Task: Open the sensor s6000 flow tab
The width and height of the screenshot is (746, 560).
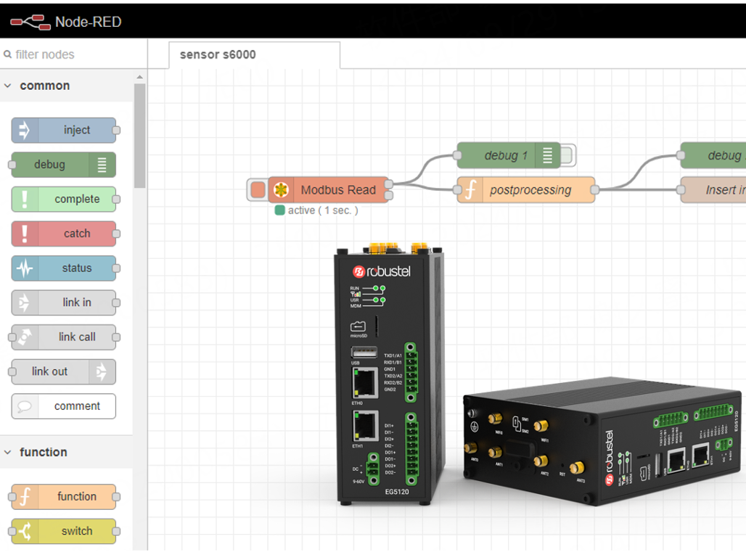Action: [218, 55]
